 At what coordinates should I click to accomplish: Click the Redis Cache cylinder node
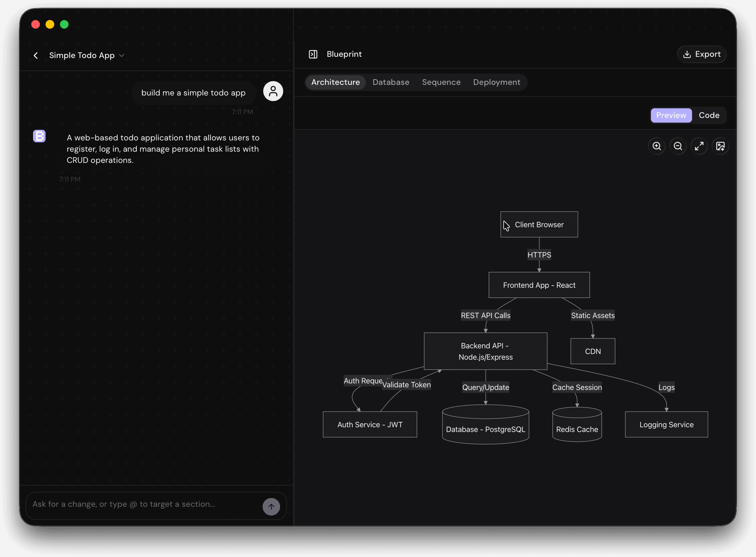click(577, 425)
